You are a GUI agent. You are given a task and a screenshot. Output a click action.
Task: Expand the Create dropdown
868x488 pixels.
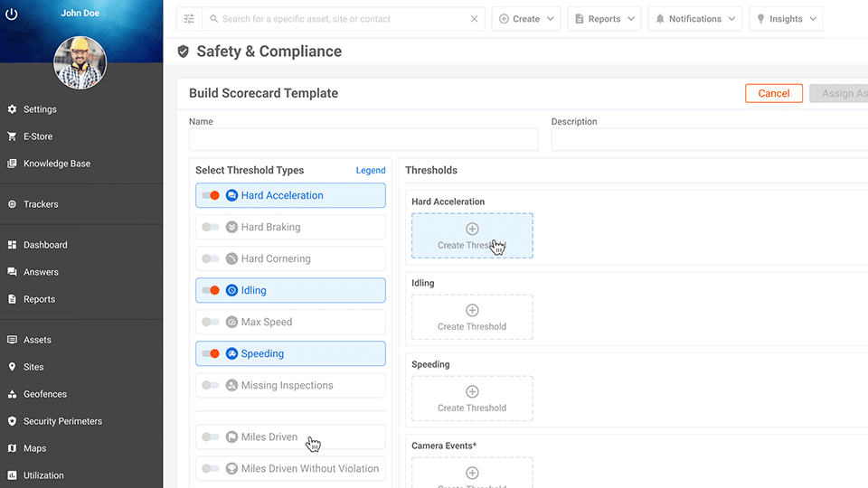tap(525, 19)
